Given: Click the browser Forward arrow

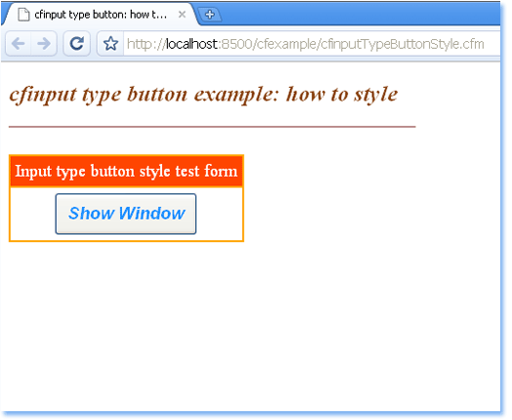Looking at the screenshot, I should pos(44,44).
